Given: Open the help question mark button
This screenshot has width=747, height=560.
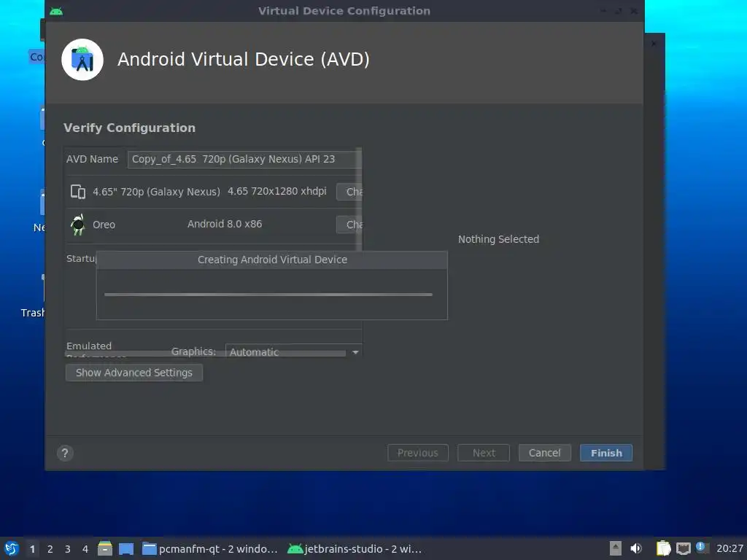Looking at the screenshot, I should click(x=65, y=453).
